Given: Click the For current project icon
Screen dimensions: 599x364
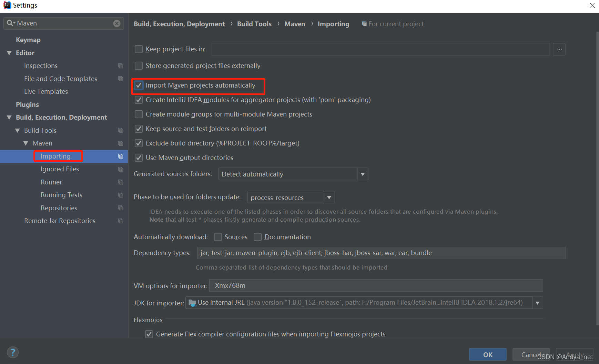Looking at the screenshot, I should tap(364, 24).
